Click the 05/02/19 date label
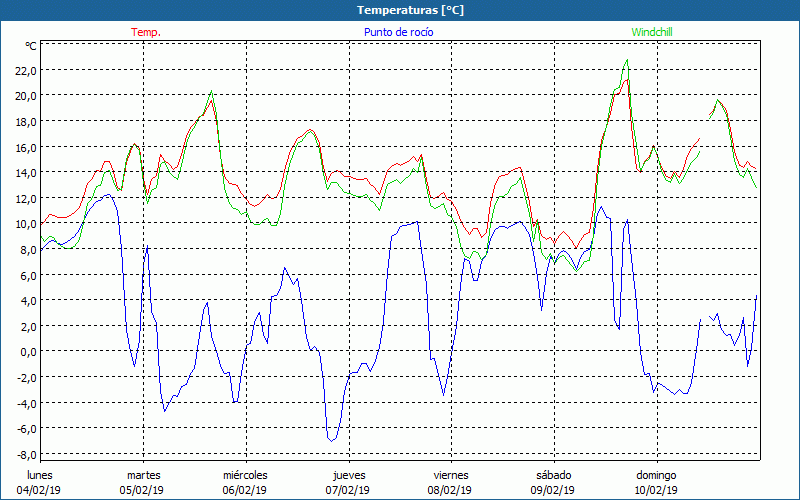The height and width of the screenshot is (500, 800). pos(142,490)
